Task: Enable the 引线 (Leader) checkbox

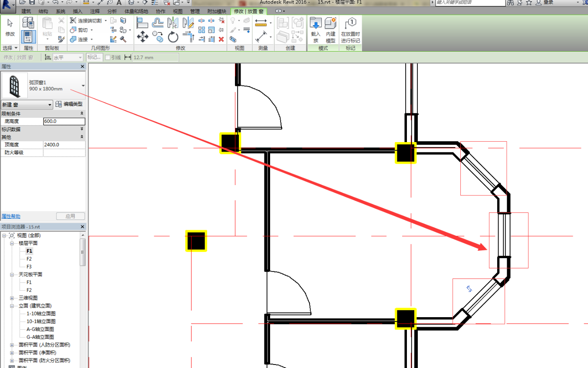Action: (x=108, y=57)
